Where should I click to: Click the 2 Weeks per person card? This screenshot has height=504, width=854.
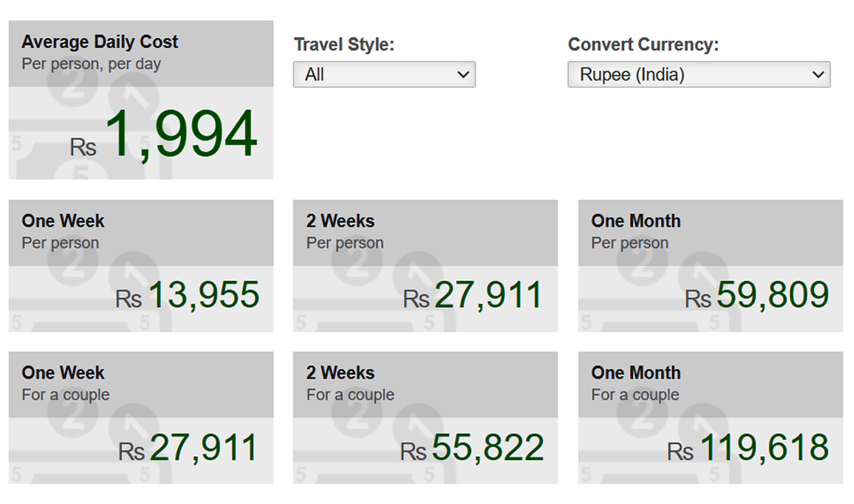[x=425, y=266]
